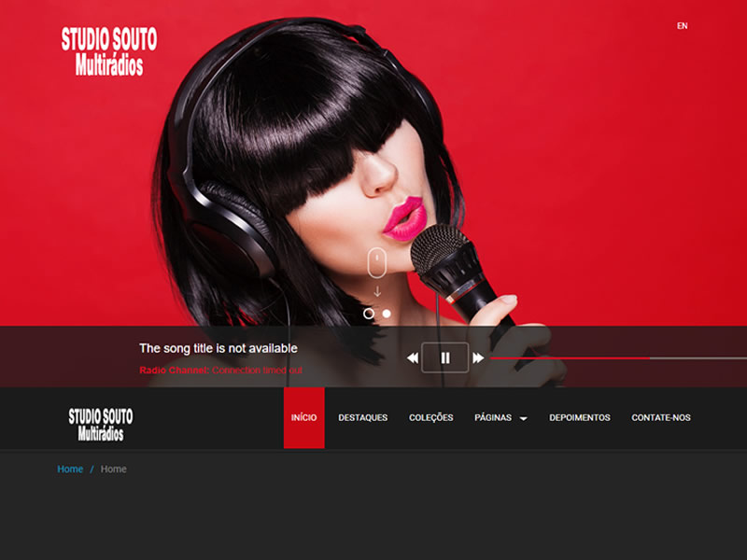Click the mouse scroll-down indicator icon

pos(377,262)
